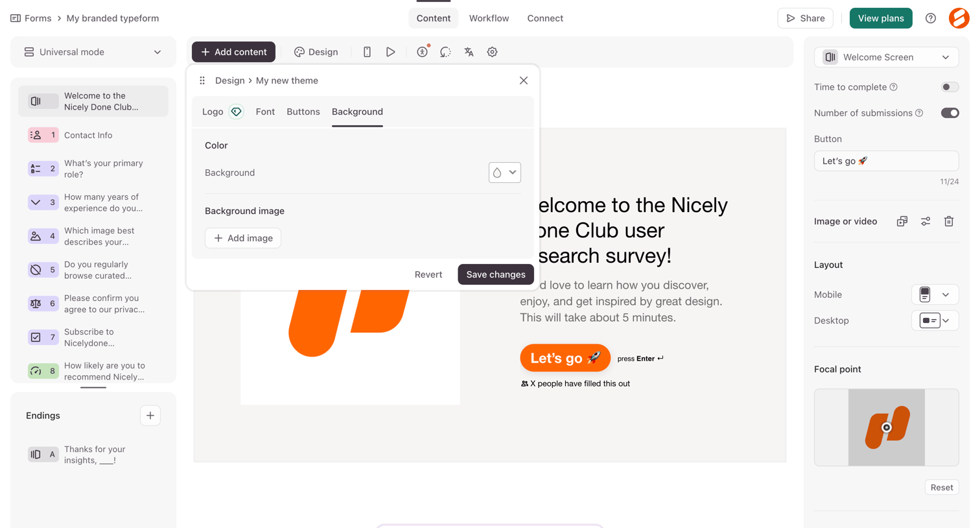Screen dimensions: 980x528
Task: Open the Mobile layout dropdown
Action: (x=935, y=294)
